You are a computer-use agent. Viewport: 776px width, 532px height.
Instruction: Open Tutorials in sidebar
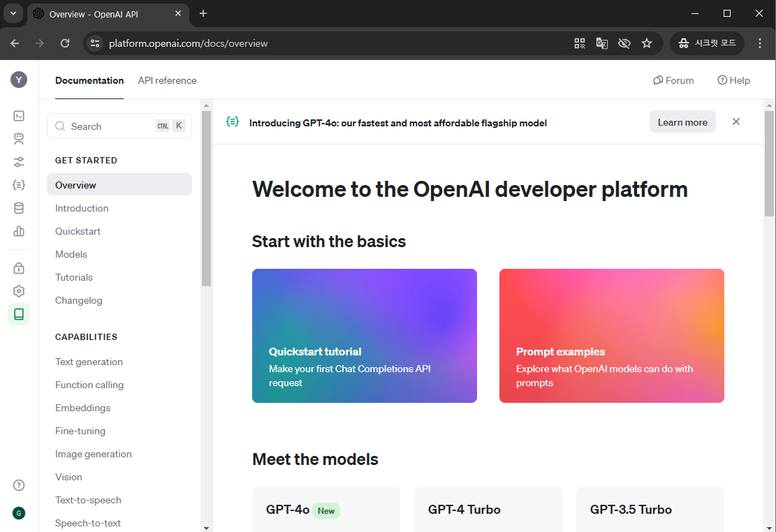[x=74, y=277]
